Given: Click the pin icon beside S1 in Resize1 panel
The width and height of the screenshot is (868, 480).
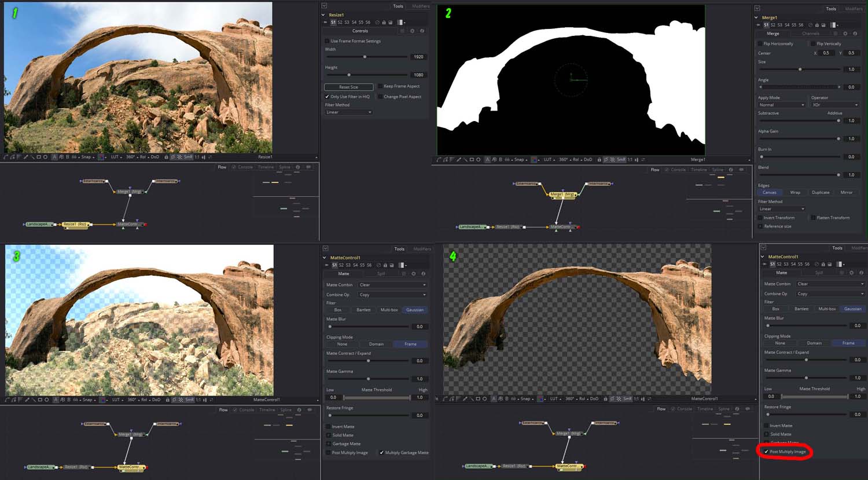Looking at the screenshot, I should click(x=326, y=23).
